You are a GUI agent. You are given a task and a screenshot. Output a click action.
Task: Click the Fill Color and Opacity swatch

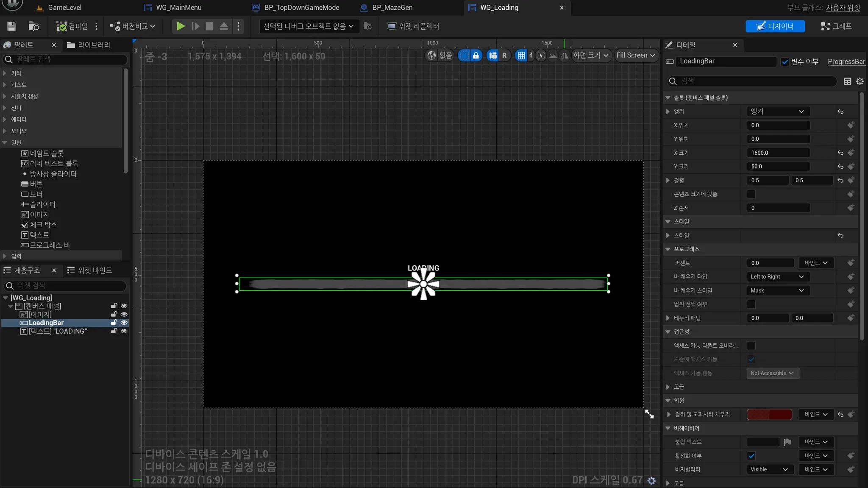tap(769, 415)
